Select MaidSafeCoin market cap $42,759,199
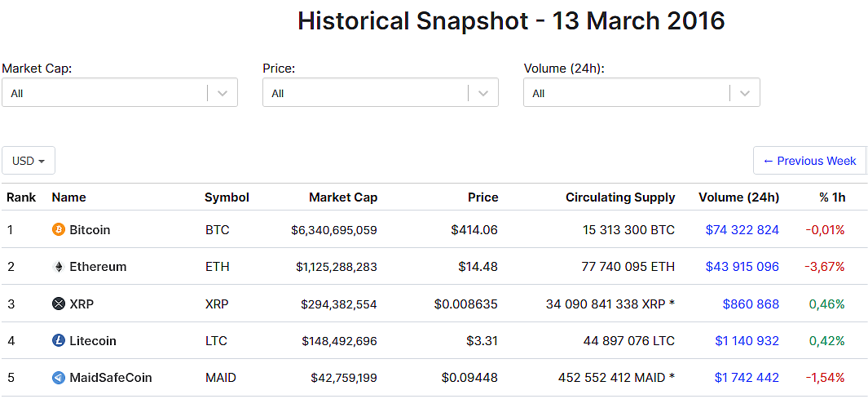 click(344, 378)
